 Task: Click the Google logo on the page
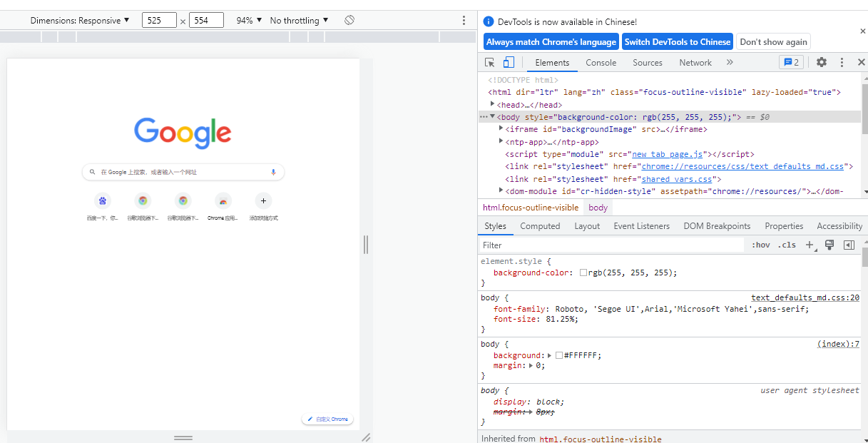click(183, 133)
